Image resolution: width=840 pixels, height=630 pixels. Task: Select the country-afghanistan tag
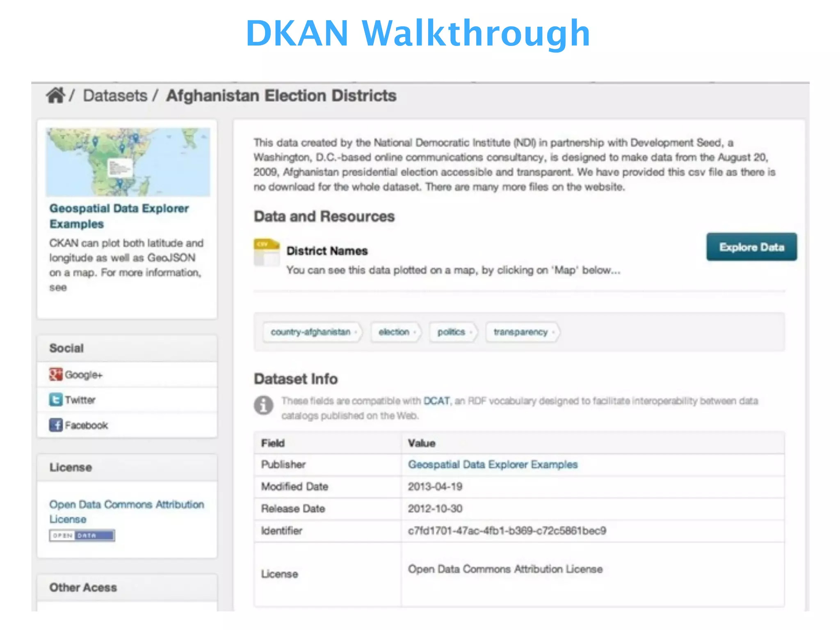pyautogui.click(x=312, y=332)
